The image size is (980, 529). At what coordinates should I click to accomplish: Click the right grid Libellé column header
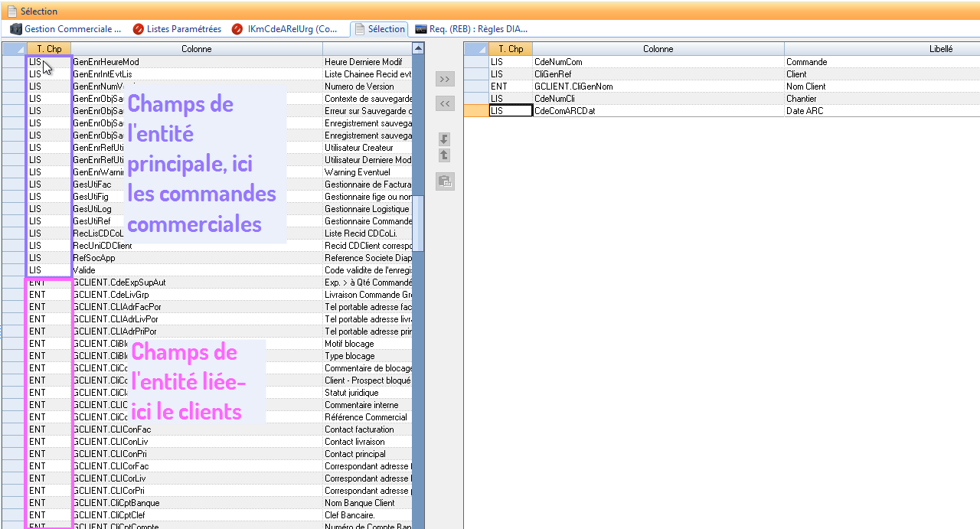click(940, 49)
